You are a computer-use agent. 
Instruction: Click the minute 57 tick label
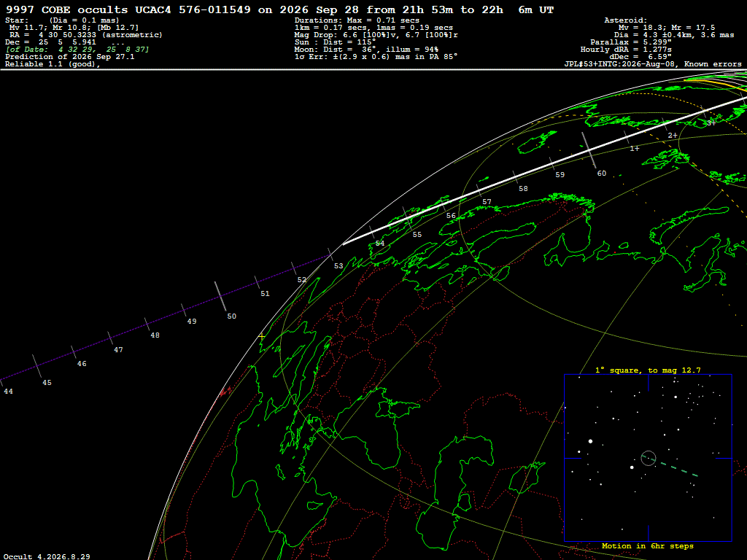coord(487,202)
